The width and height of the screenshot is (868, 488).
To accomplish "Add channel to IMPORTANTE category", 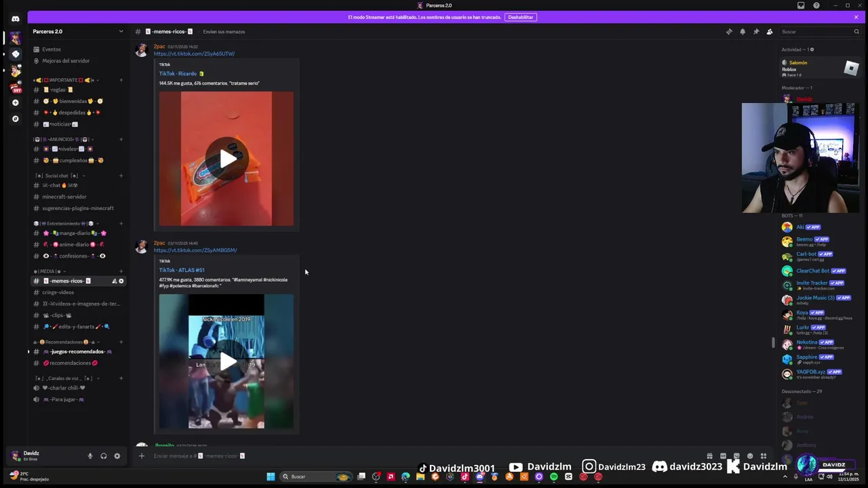I will (x=121, y=80).
